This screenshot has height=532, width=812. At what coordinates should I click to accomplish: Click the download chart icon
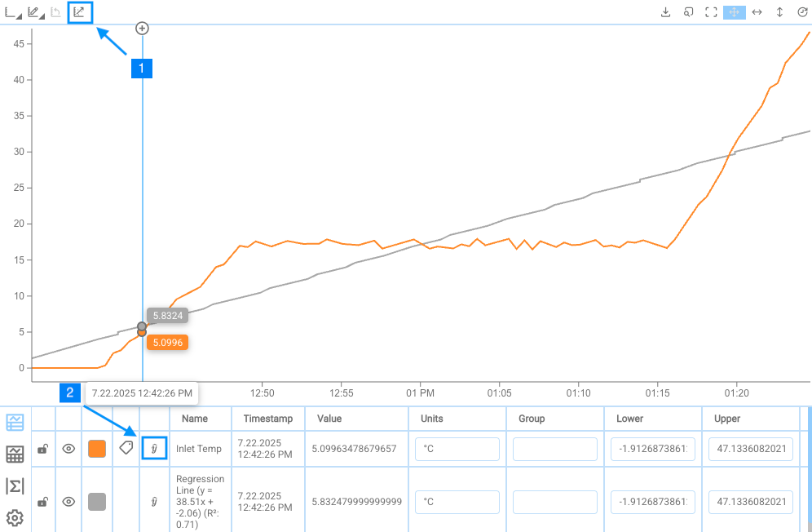[x=665, y=12]
